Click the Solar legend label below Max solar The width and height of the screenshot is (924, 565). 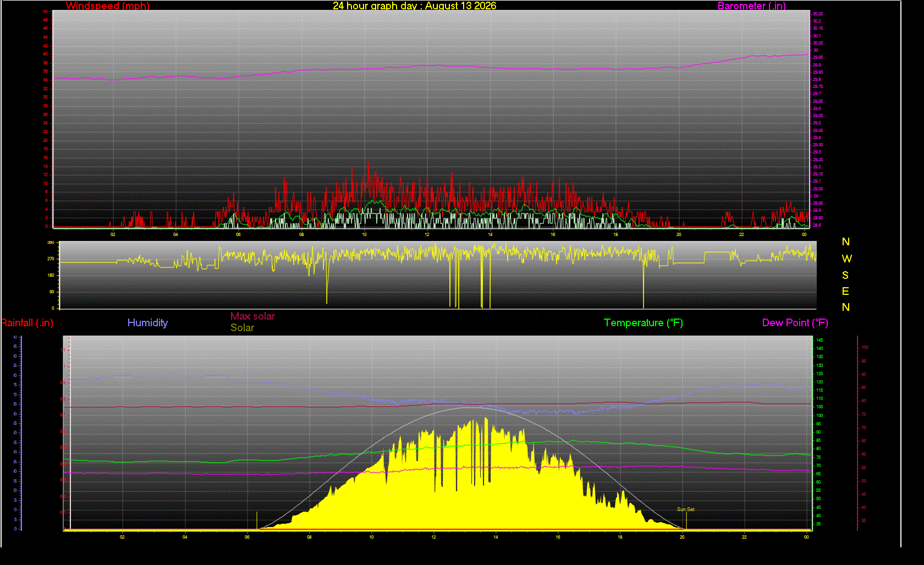click(x=242, y=328)
